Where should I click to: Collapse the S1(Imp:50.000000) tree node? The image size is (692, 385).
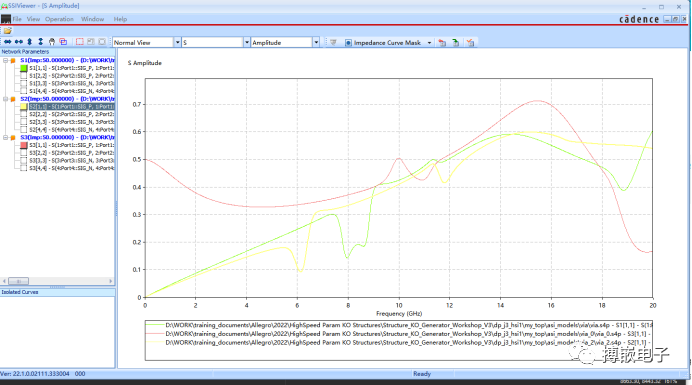pos(5,60)
